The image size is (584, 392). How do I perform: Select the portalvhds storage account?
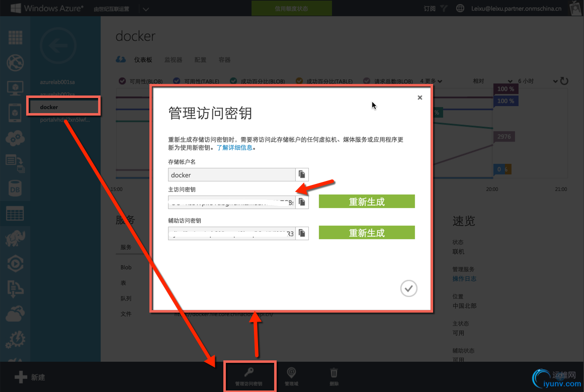coord(65,120)
